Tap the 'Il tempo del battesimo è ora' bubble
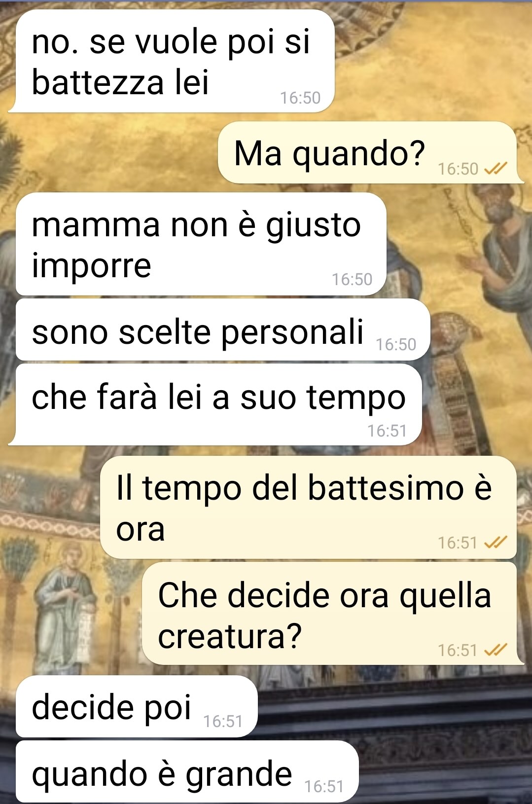 [308, 507]
